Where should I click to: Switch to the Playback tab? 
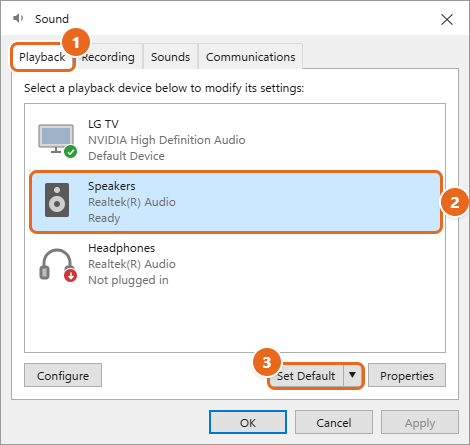pos(42,57)
